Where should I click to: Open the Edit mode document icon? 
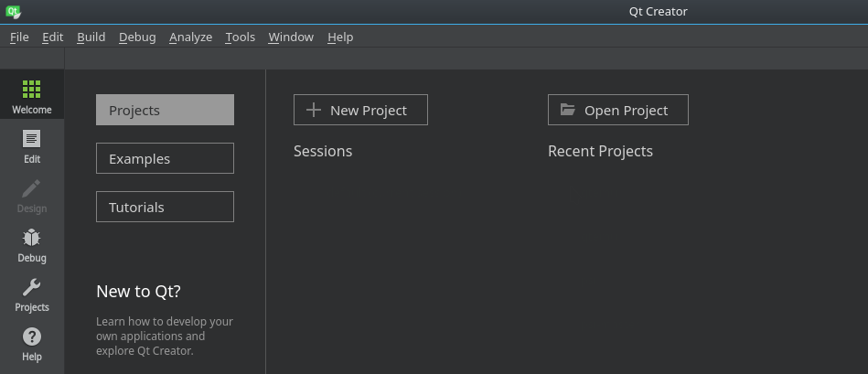pyautogui.click(x=31, y=138)
